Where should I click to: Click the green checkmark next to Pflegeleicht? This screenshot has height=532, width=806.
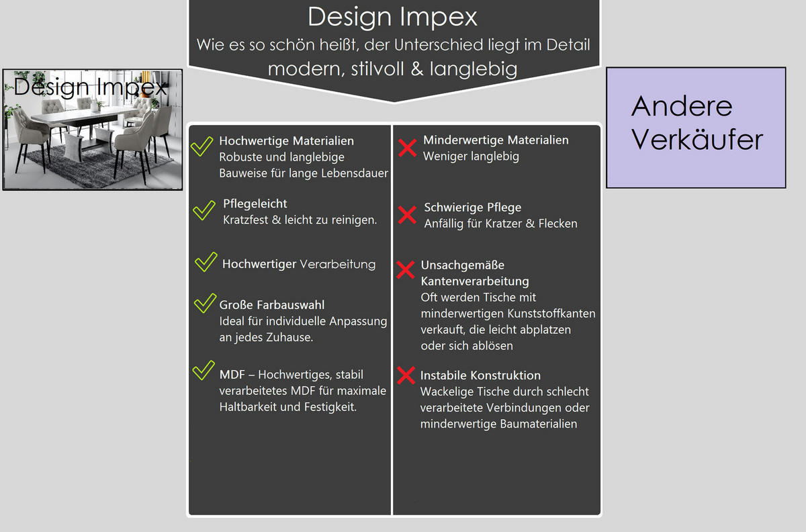tap(204, 210)
